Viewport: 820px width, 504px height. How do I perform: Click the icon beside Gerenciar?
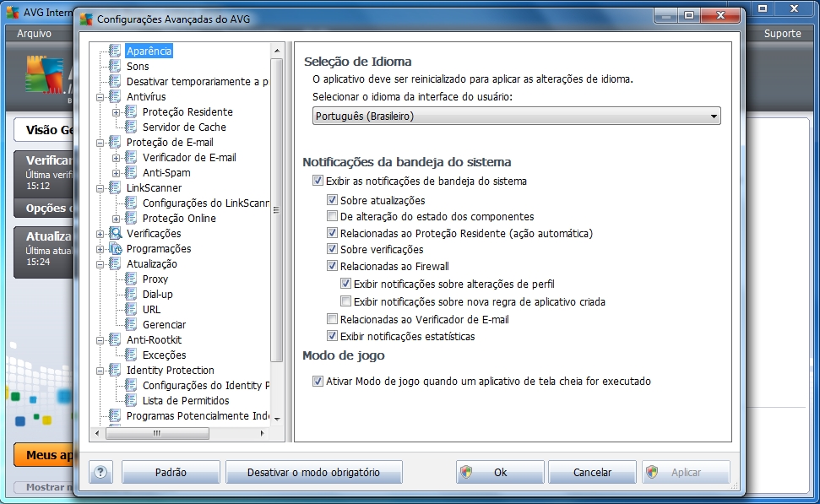[x=131, y=324]
